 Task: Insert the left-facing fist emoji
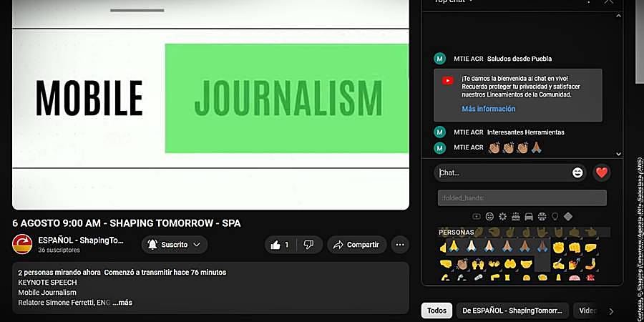pyautogui.click(x=590, y=248)
